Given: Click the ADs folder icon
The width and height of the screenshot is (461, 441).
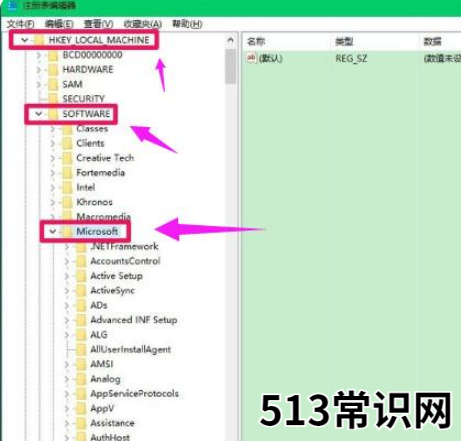Looking at the screenshot, I should tap(81, 305).
